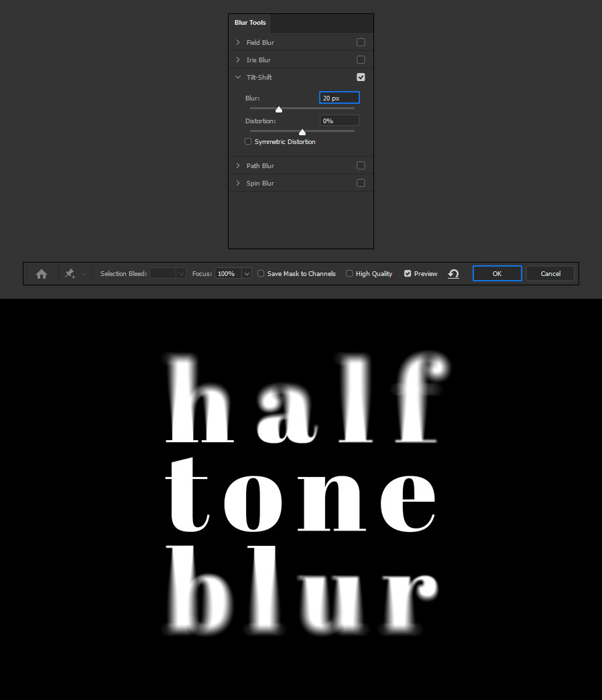Click the word 'tone' in the canvas preview
Screen dimensions: 602x700
pyautogui.click(x=300, y=494)
